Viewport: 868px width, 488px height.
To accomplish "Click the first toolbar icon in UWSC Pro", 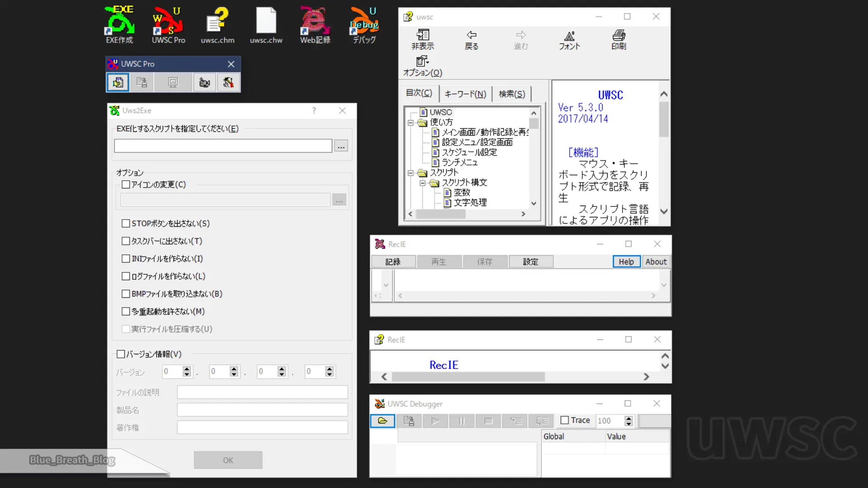I will click(x=118, y=83).
